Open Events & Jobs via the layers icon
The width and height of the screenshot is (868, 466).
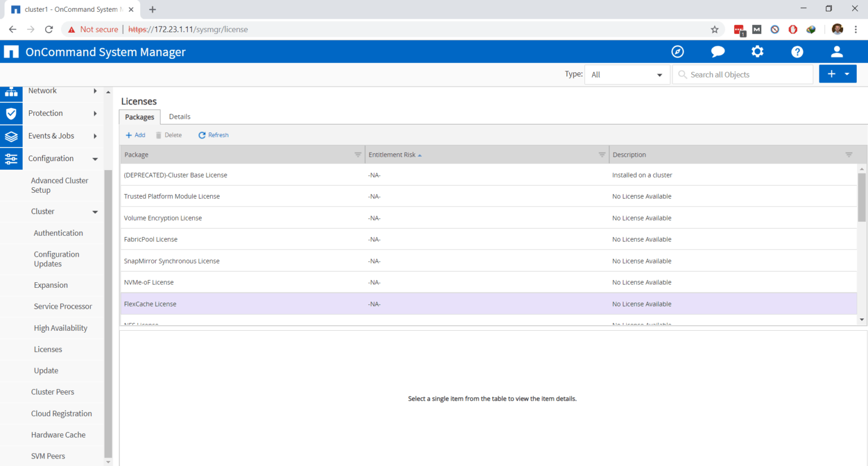(x=11, y=136)
